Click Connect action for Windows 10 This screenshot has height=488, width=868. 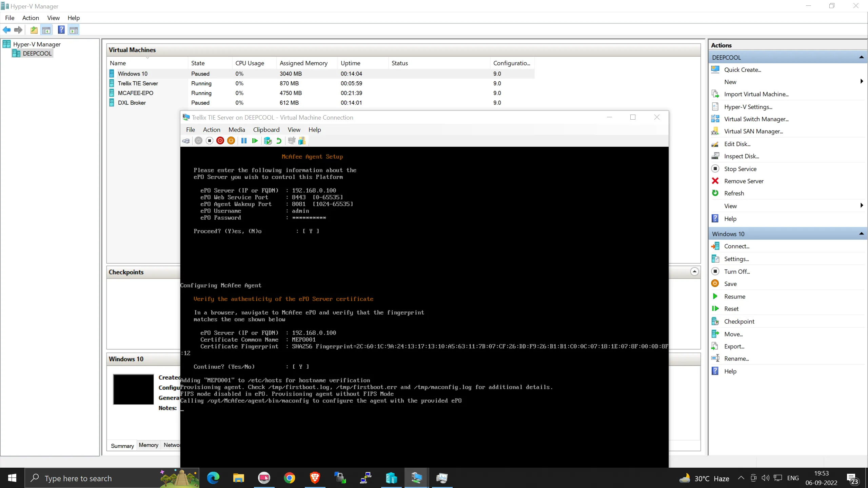click(x=736, y=246)
